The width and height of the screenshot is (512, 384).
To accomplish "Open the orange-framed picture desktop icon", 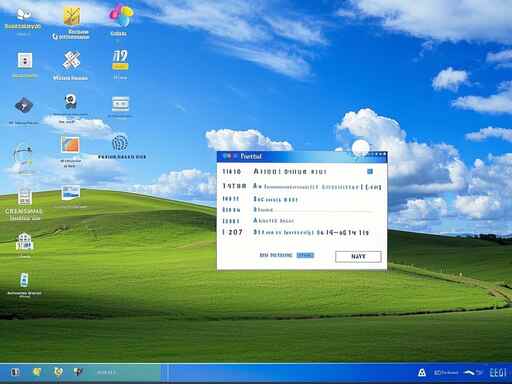I will (x=70, y=145).
